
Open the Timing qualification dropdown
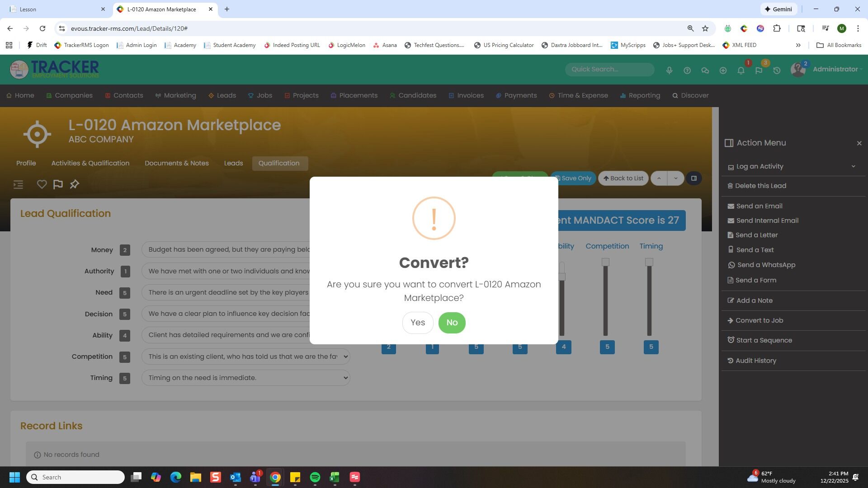pyautogui.click(x=245, y=378)
